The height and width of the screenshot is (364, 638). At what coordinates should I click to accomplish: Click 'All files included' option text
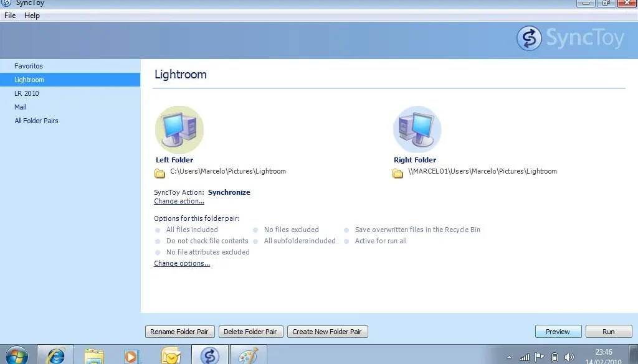(x=192, y=230)
